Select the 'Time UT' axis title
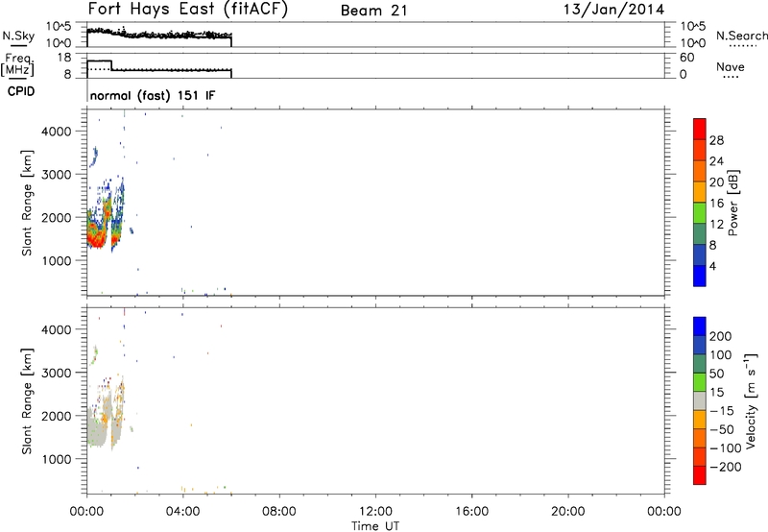Image resolution: width=768 pixels, height=532 pixels. 375,525
